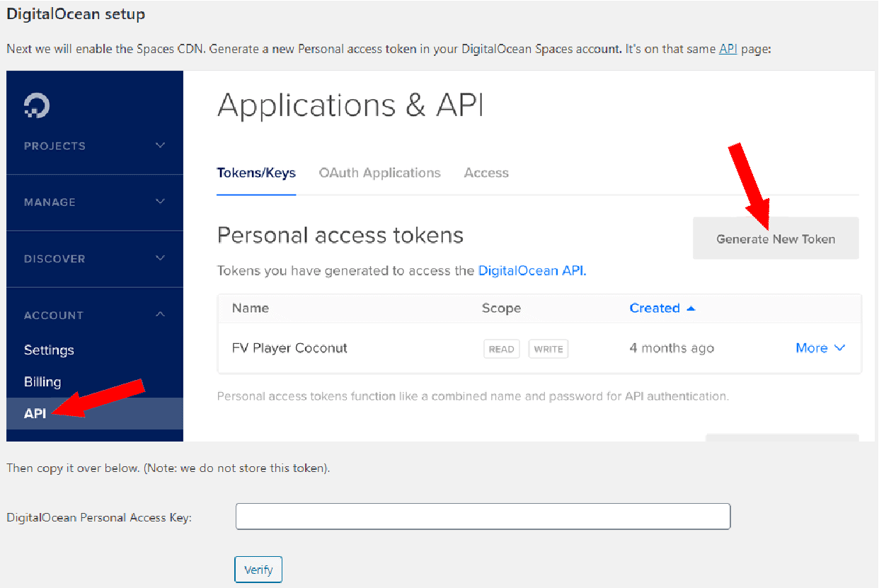Switch to the OAuth Applications tab
Screen dimensions: 879x588
click(380, 173)
